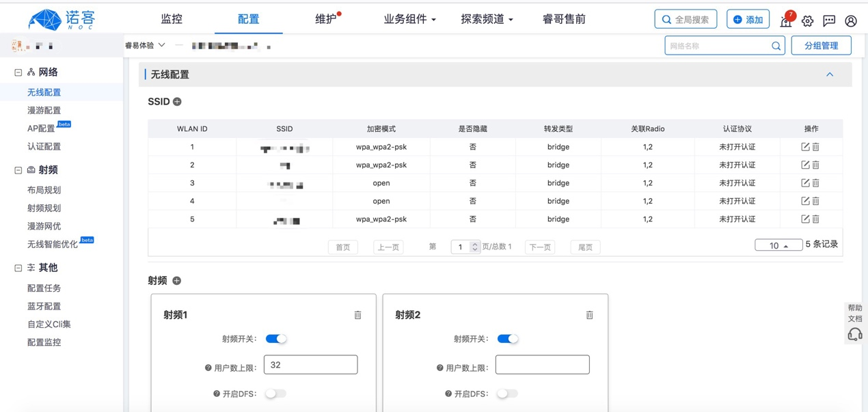
Task: Click the add SSID plus icon
Action: point(177,102)
